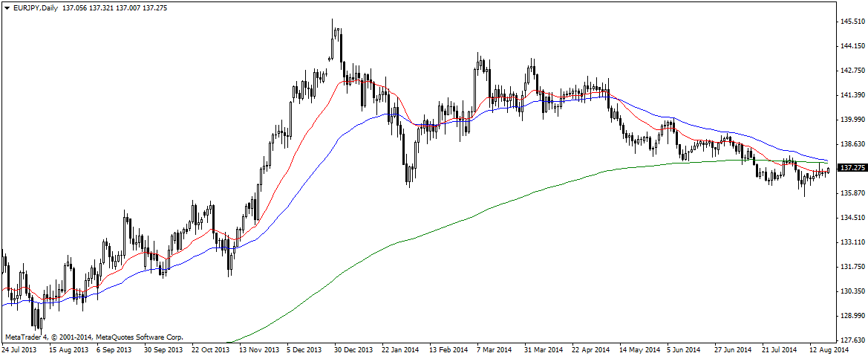
Task: Click the triangle beside EURJPY,Daily title
Action: tap(7, 7)
